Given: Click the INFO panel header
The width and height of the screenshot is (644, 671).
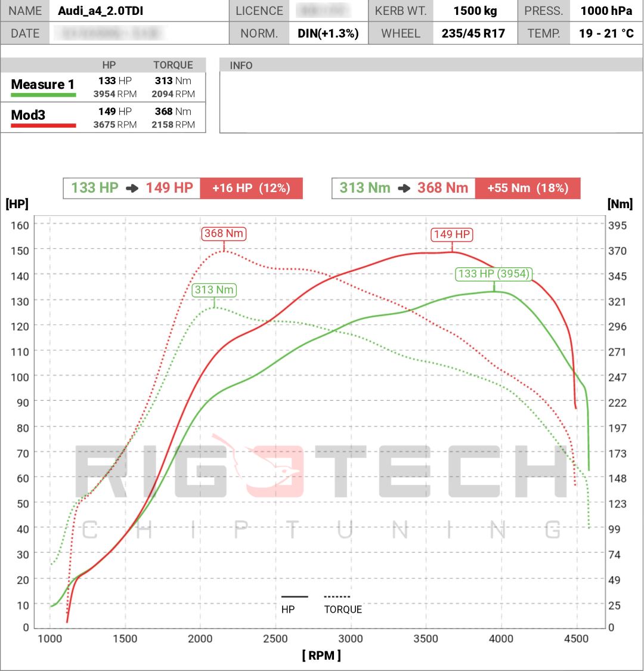Looking at the screenshot, I should pos(431,65).
